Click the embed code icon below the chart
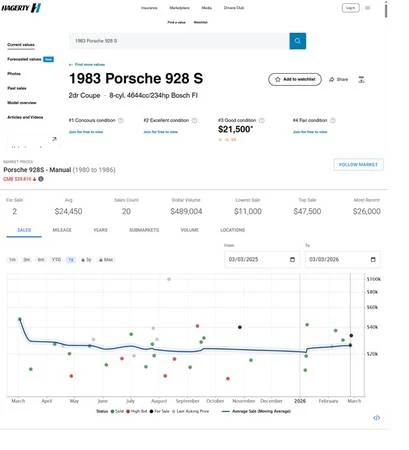Viewport: 409px width, 450px height. [x=376, y=418]
